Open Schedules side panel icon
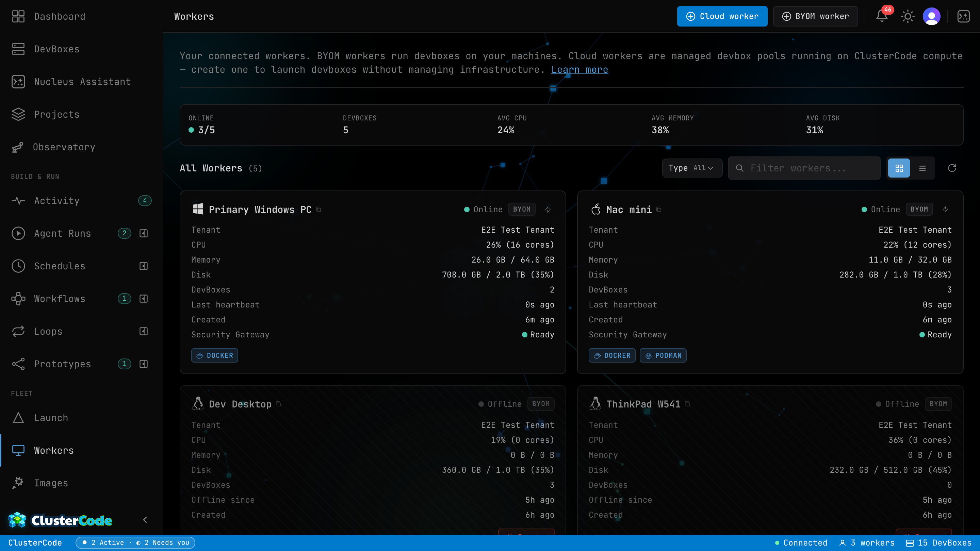This screenshot has height=551, width=980. click(x=143, y=266)
